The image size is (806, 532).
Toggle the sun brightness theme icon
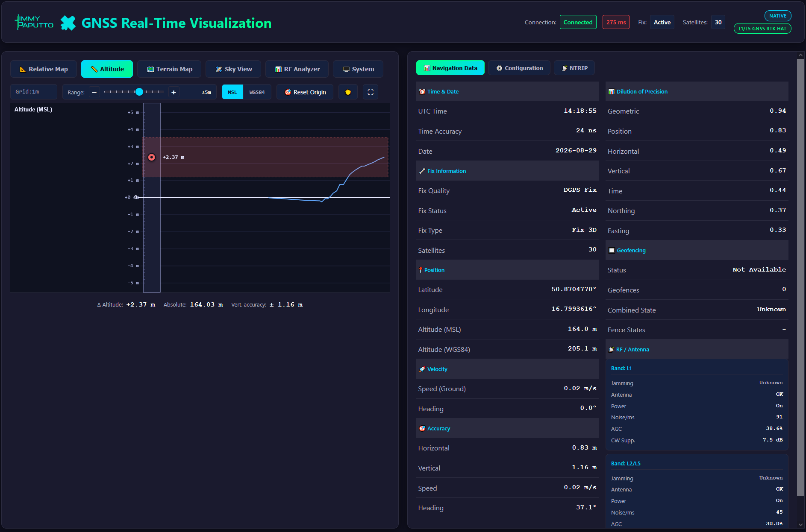[348, 92]
